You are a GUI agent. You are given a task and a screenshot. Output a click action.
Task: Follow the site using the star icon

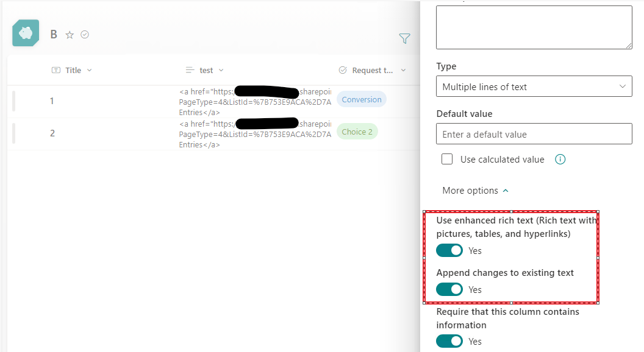[x=70, y=34]
